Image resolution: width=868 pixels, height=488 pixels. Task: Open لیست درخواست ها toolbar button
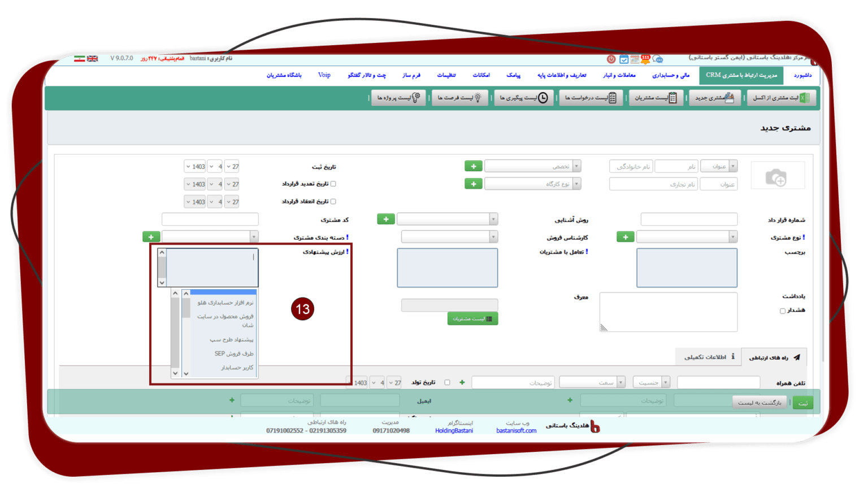click(x=591, y=98)
